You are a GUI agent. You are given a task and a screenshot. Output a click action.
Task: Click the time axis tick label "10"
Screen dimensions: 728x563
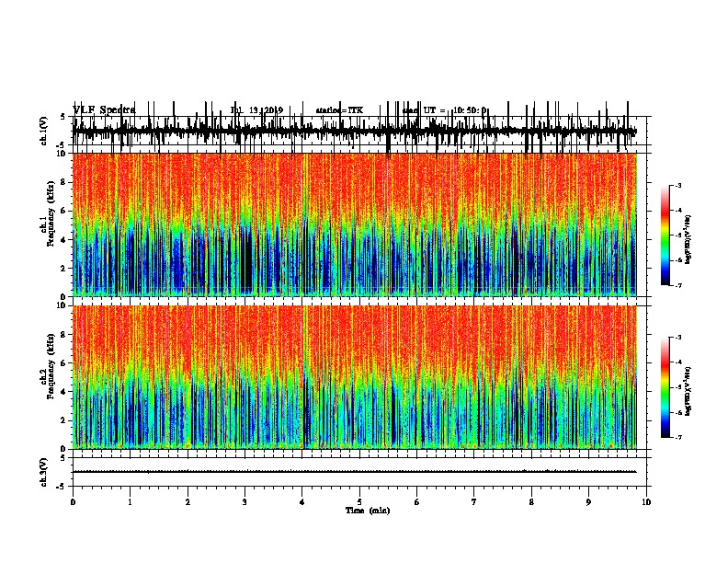646,502
